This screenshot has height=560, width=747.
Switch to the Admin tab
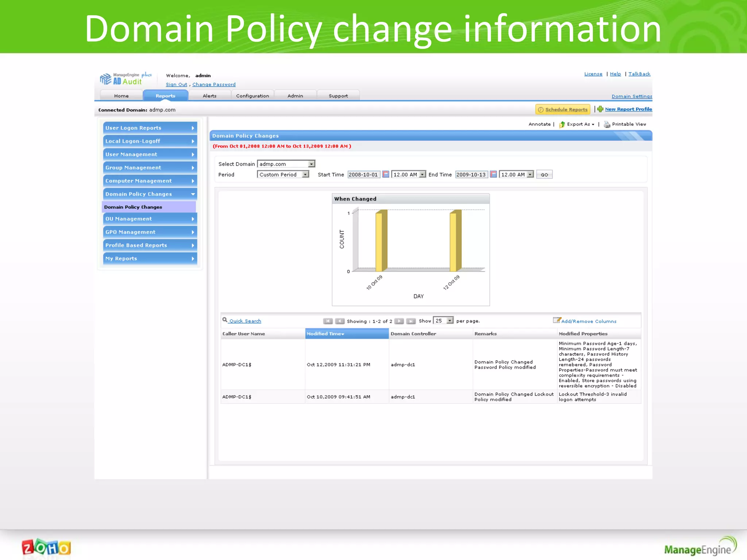[x=295, y=96]
